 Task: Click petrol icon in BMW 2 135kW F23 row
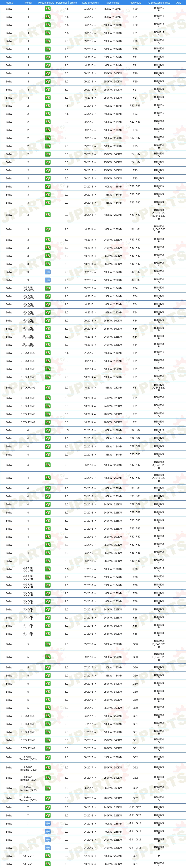point(48,130)
